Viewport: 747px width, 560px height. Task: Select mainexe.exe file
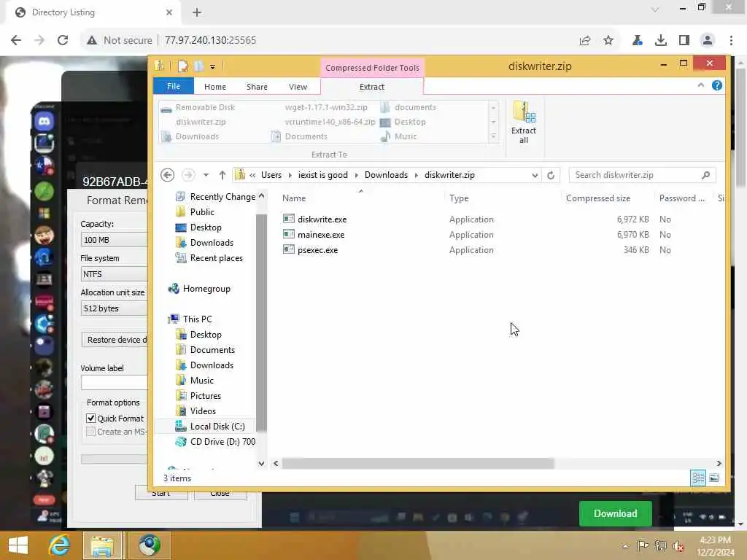(321, 234)
